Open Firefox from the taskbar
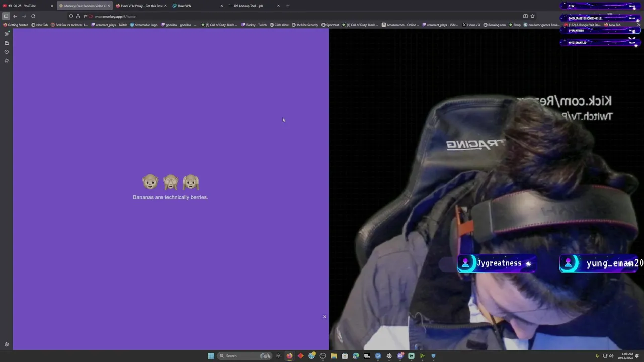The image size is (644, 362). point(289,356)
